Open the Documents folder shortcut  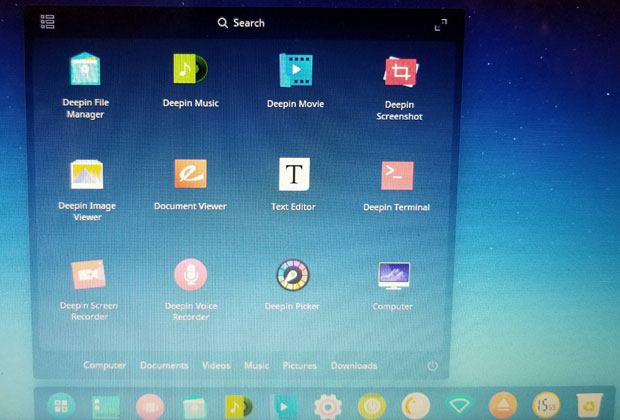pyautogui.click(x=164, y=365)
